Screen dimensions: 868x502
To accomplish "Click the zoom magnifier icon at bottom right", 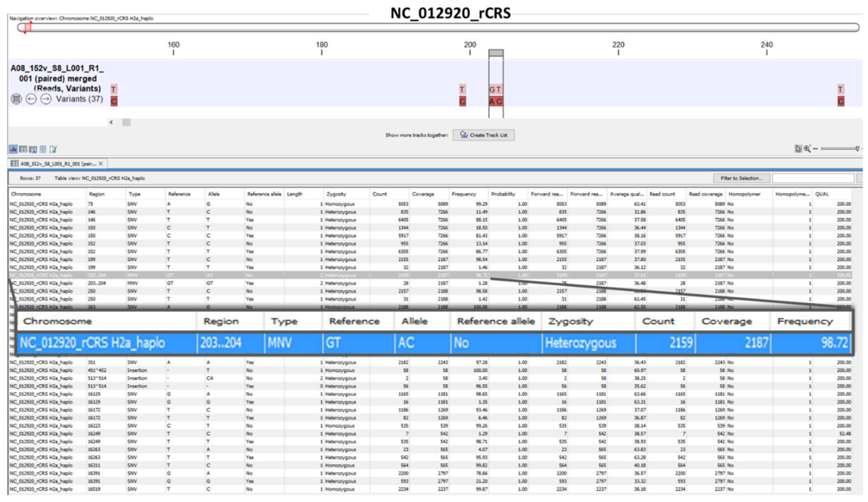I will coord(807,149).
